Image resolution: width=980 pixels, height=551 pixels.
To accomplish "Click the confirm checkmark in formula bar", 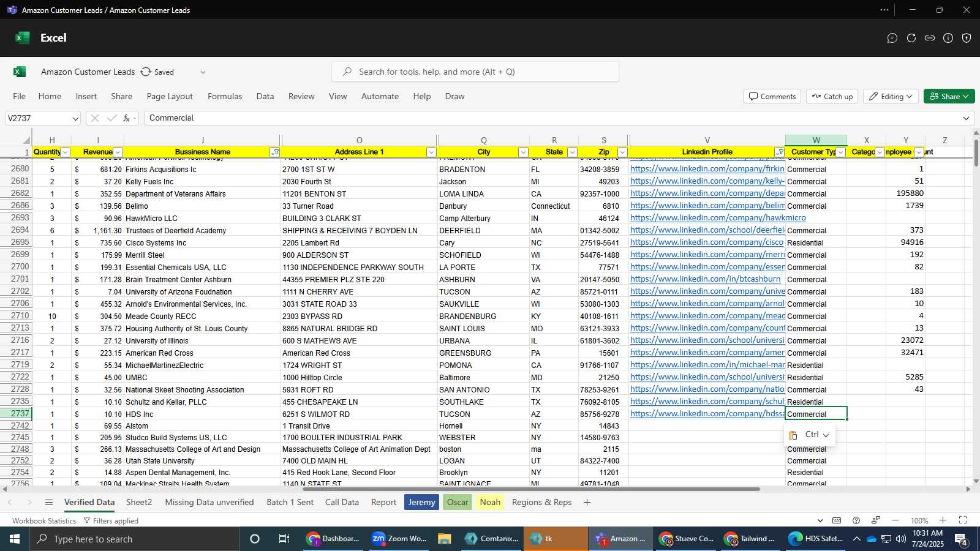I will (x=111, y=118).
